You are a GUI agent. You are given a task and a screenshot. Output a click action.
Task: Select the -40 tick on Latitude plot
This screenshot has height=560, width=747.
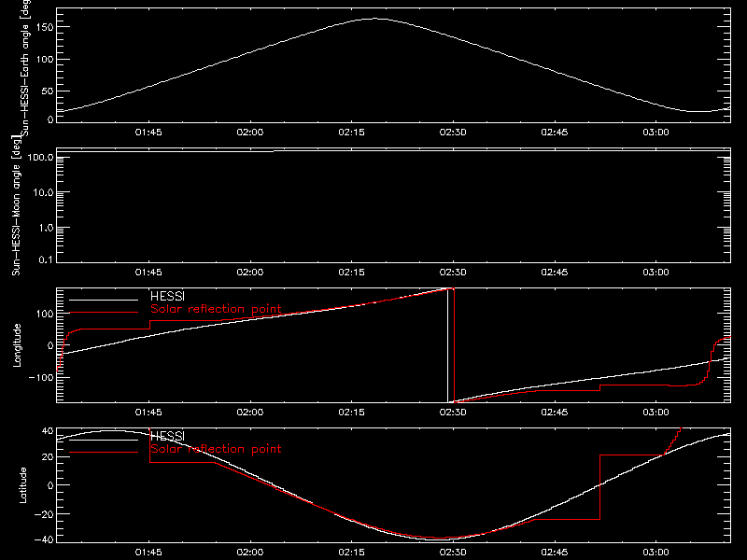44,539
